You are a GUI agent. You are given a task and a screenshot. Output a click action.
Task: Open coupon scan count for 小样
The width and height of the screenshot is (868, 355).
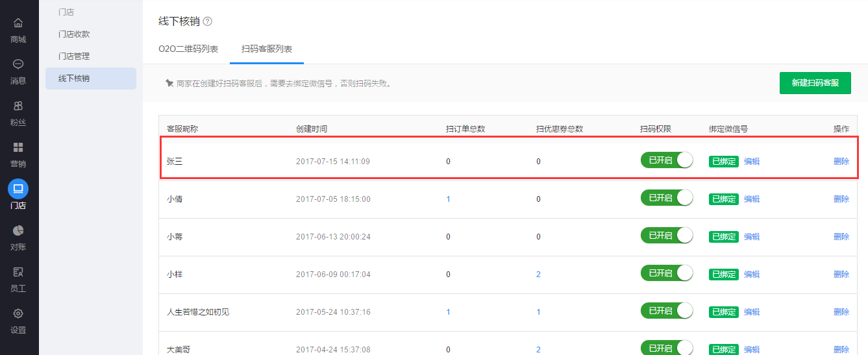tap(538, 275)
